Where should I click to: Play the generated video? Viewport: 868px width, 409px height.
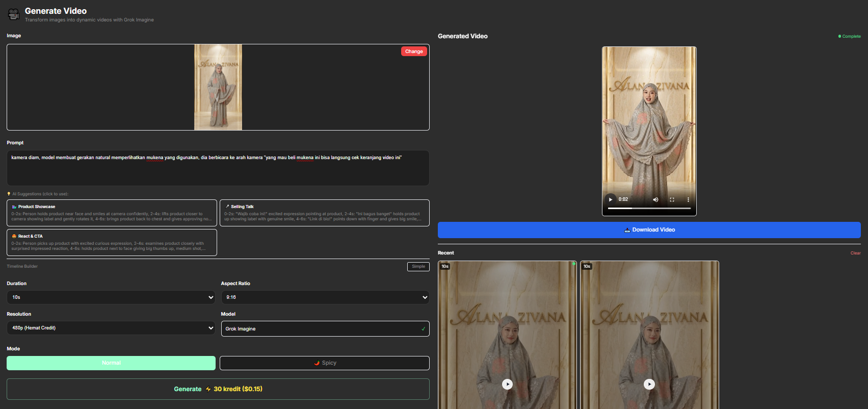coord(610,199)
